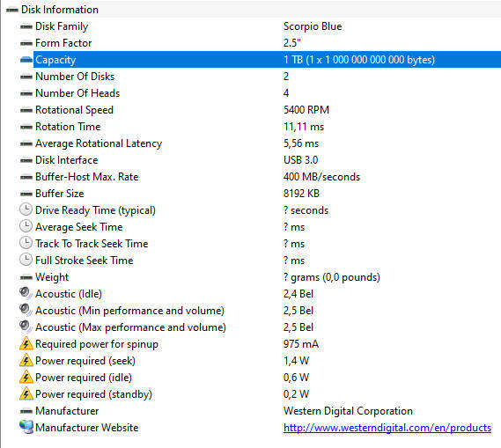Click the lightning icon for Power required (standby)

[x=26, y=393]
